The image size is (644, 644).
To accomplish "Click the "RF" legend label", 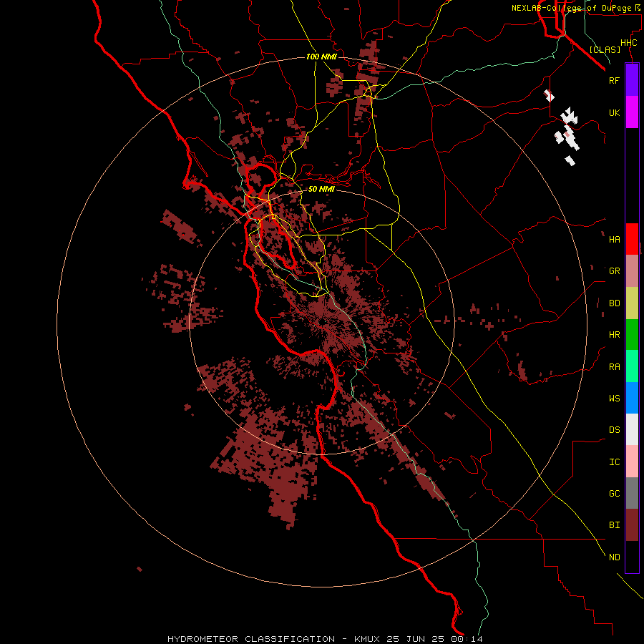I will coord(614,80).
